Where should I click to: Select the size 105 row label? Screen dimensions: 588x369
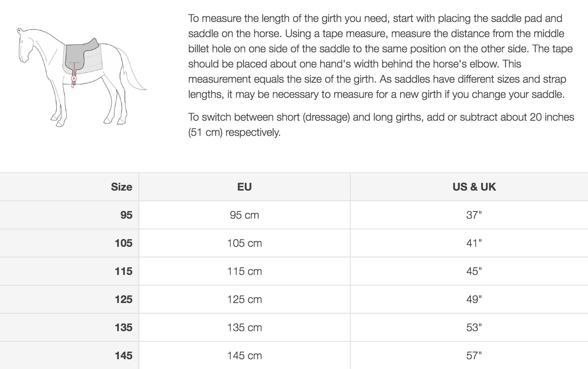click(123, 243)
